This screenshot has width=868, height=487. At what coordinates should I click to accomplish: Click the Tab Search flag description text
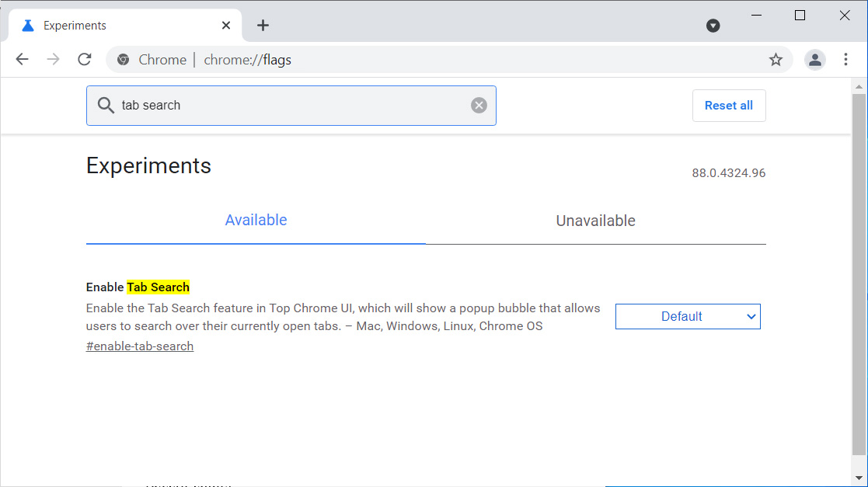(x=343, y=317)
